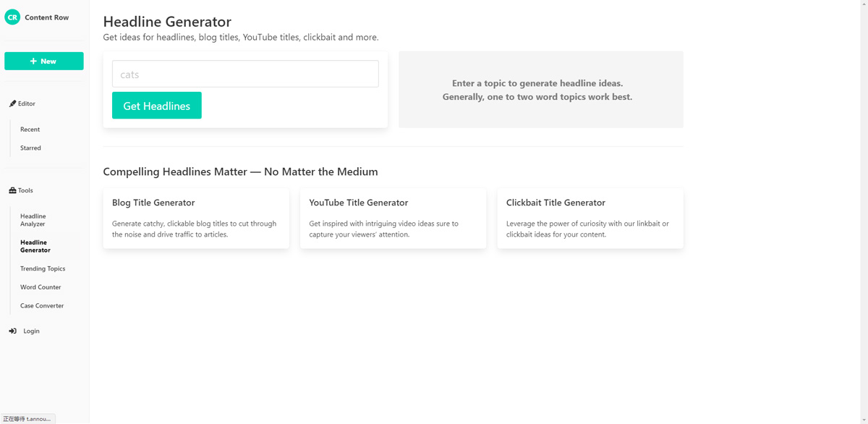Click the CR logo icon
The height and width of the screenshot is (424, 868).
pos(12,17)
